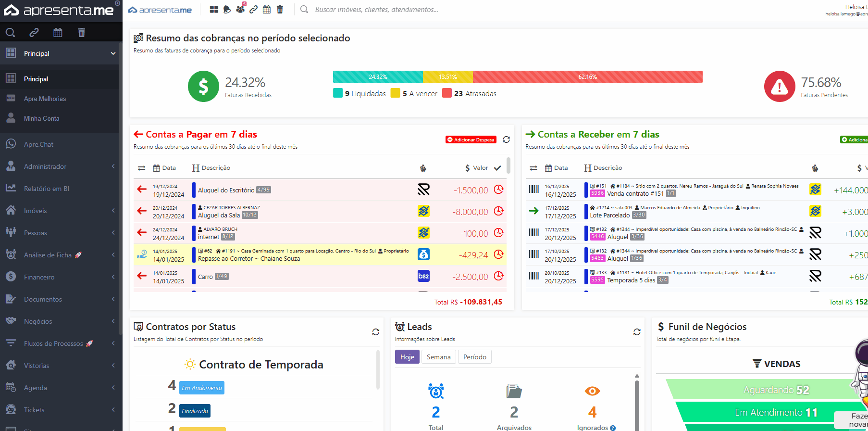Open the notifications bell icon

[x=227, y=10]
